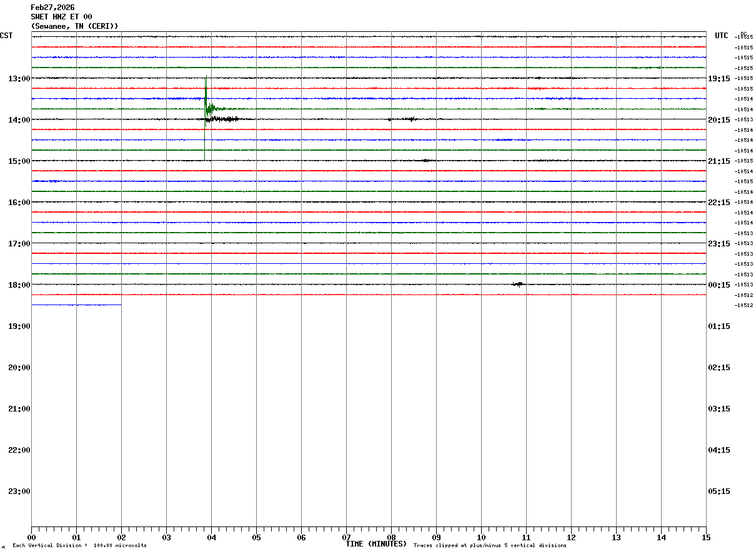The image size is (756, 554).
Task: Click the vertical division microvolts note
Action: pyautogui.click(x=79, y=546)
